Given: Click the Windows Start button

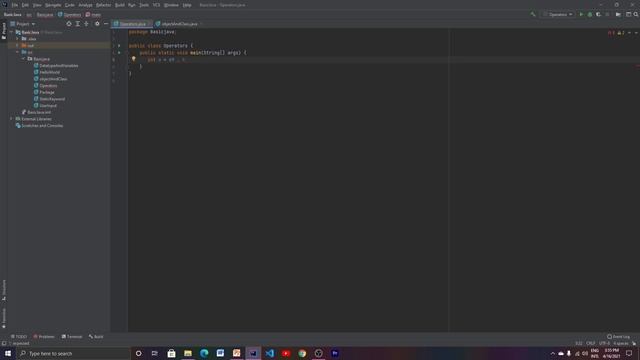Looking at the screenshot, I should [x=8, y=353].
